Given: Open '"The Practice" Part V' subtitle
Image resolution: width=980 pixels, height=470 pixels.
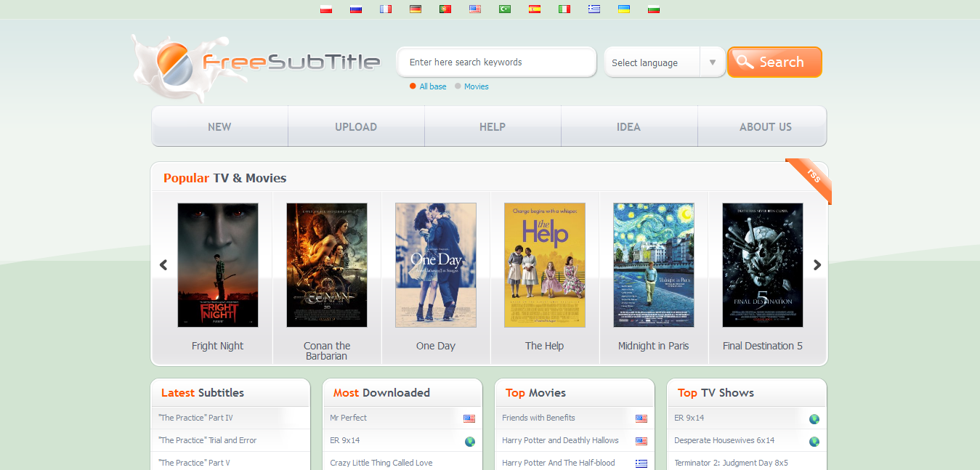Looking at the screenshot, I should coord(194,463).
